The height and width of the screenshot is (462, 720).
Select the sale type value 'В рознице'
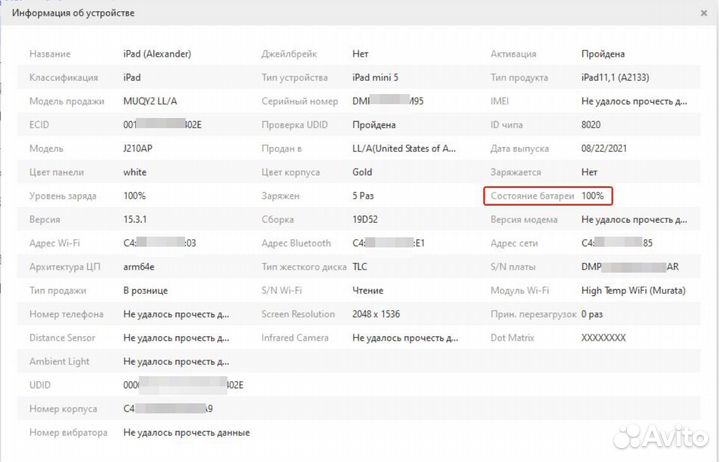(x=145, y=291)
